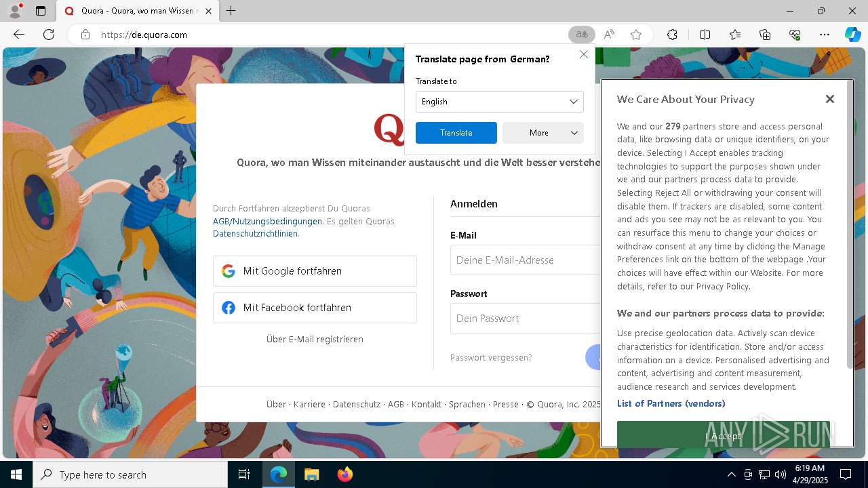
Task: Select the Quora browser tab
Action: (x=138, y=11)
